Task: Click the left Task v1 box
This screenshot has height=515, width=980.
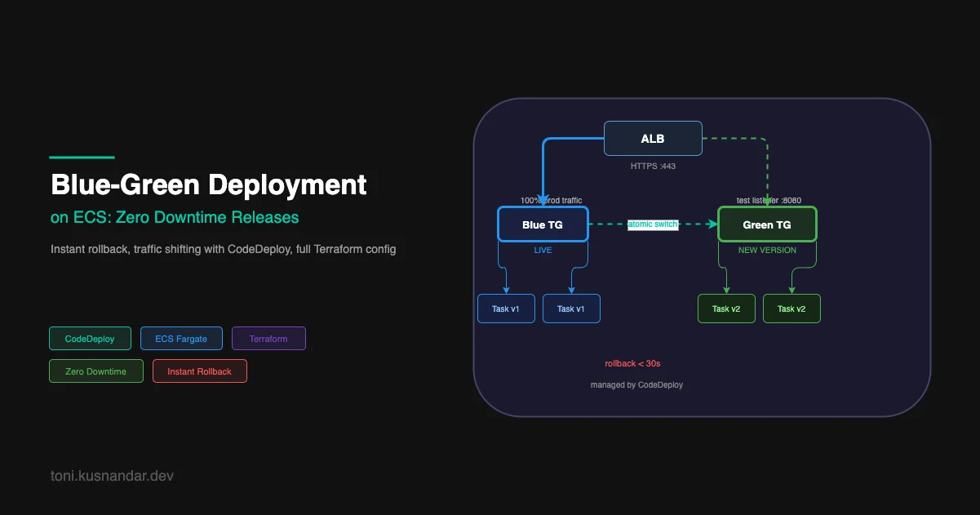Action: click(x=506, y=309)
